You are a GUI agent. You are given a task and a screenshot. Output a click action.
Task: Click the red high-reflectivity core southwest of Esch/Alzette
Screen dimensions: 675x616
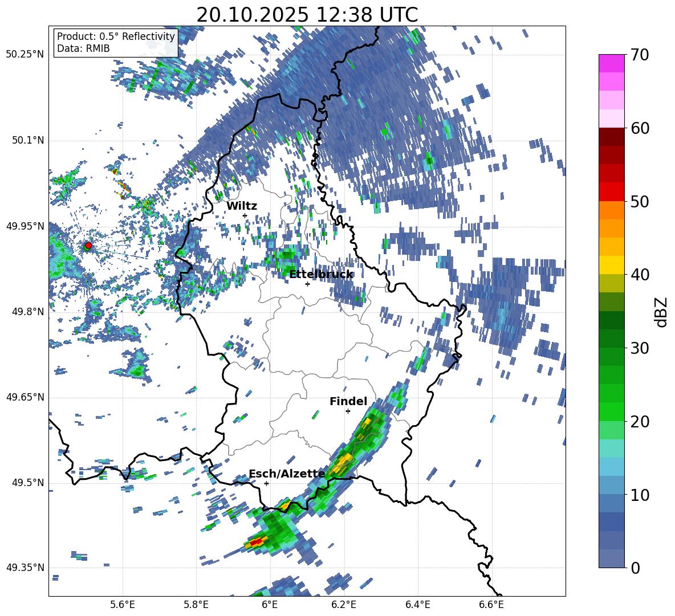[257, 542]
